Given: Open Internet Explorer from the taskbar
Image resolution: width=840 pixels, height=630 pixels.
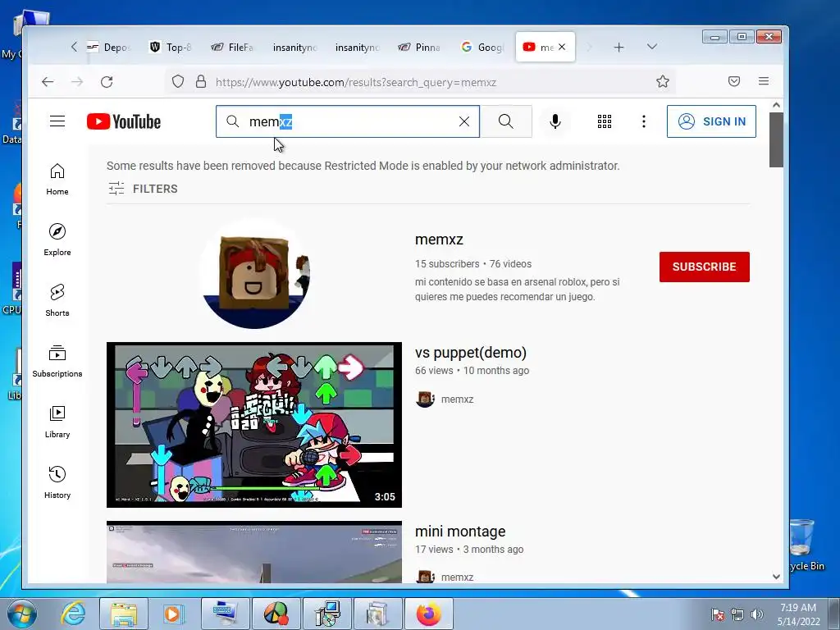Looking at the screenshot, I should [x=72, y=614].
